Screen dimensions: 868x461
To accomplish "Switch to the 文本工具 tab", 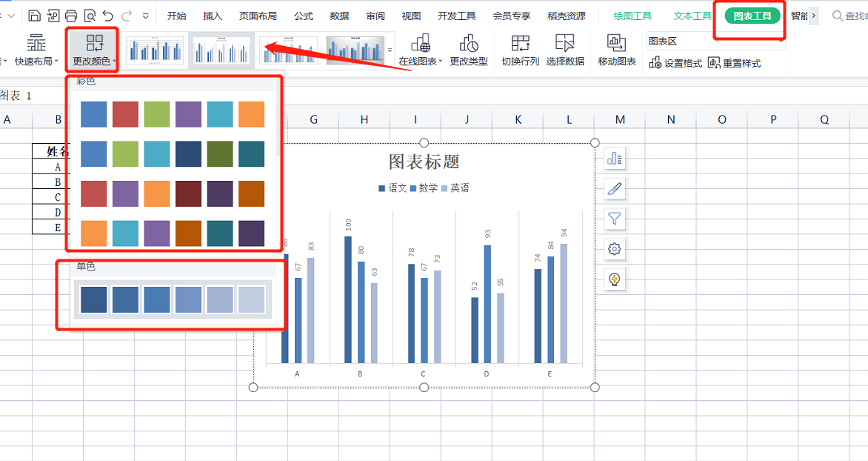I will point(692,16).
